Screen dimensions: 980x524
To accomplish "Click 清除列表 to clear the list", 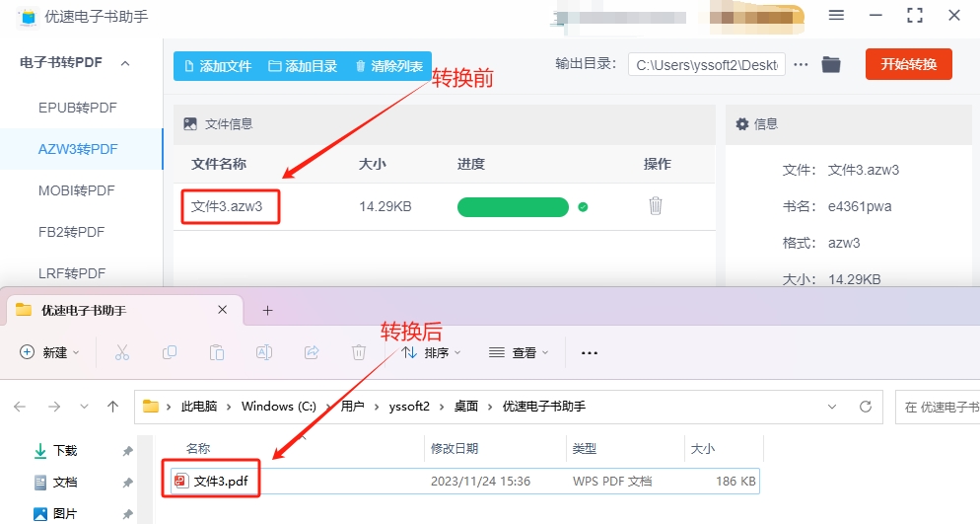I will tap(389, 66).
